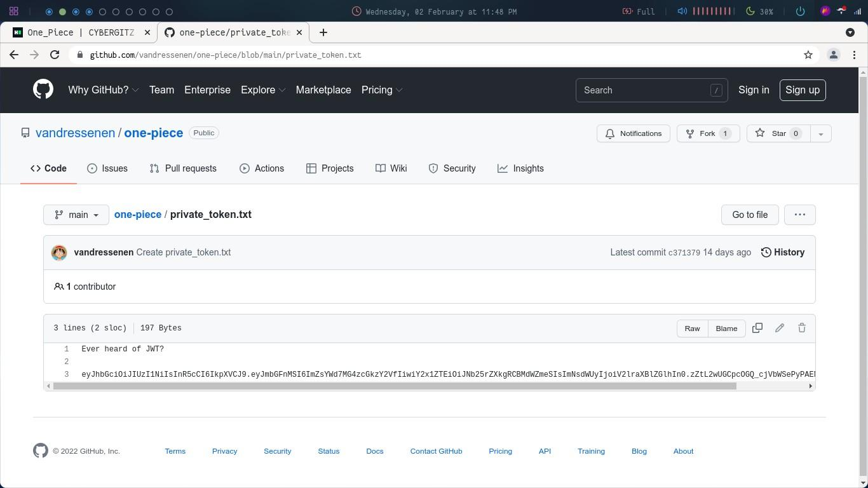Click line number 1 in the code view

66,349
